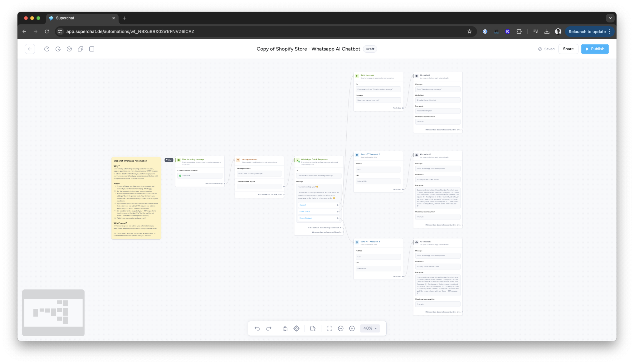Click the duplicate squares icon in header
Screen dimensions: 634x364
(80, 49)
